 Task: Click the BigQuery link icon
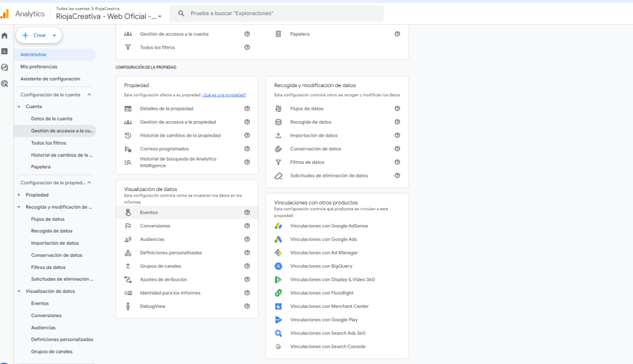click(x=278, y=266)
